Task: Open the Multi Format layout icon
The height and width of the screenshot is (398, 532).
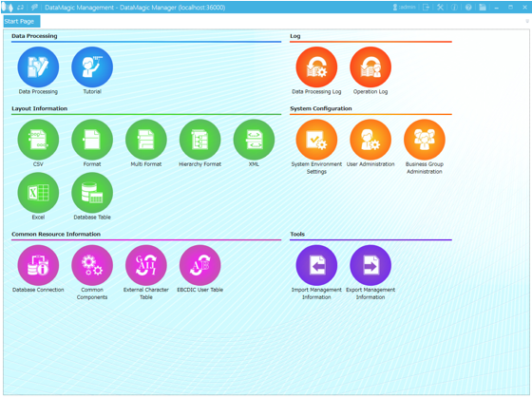Action: [146, 140]
